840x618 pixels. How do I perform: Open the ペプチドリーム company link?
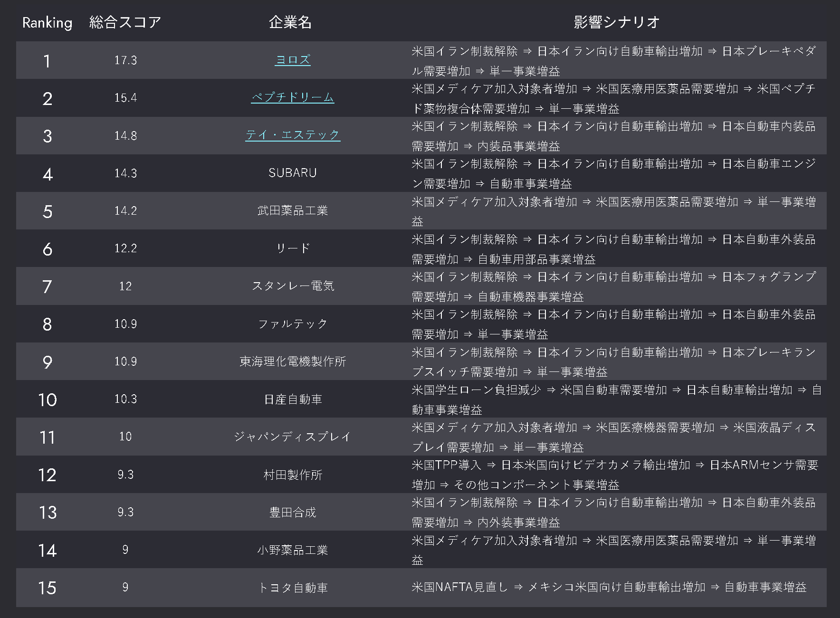click(293, 97)
